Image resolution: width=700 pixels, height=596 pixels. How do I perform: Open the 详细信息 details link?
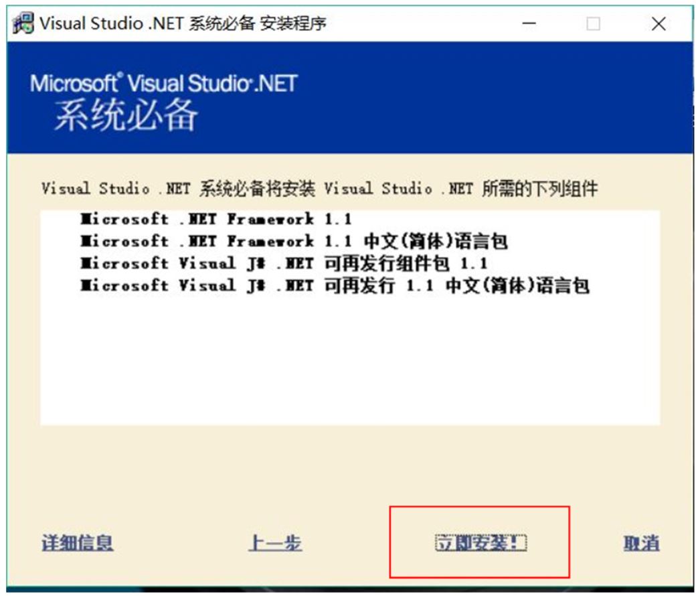click(x=77, y=543)
